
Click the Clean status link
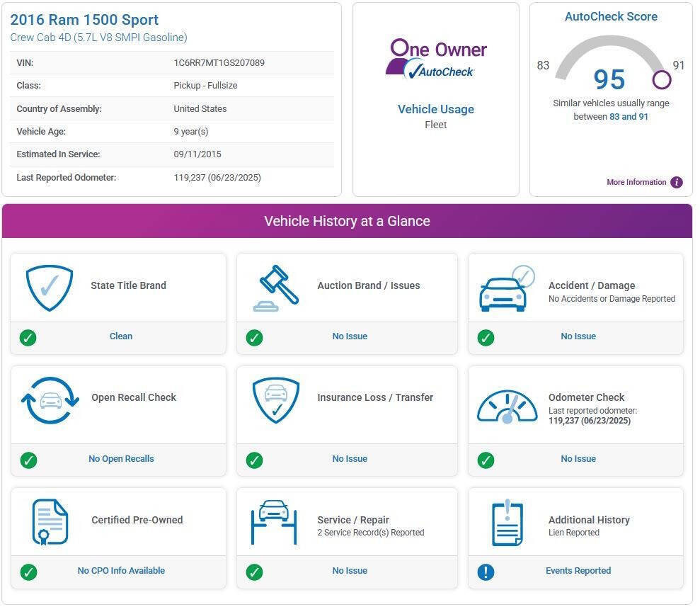tap(121, 336)
